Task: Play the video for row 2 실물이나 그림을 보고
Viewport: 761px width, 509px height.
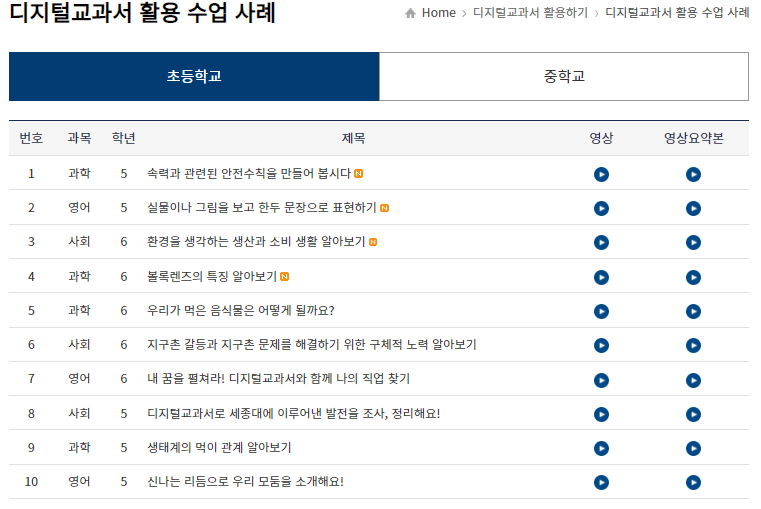Action: pos(601,208)
